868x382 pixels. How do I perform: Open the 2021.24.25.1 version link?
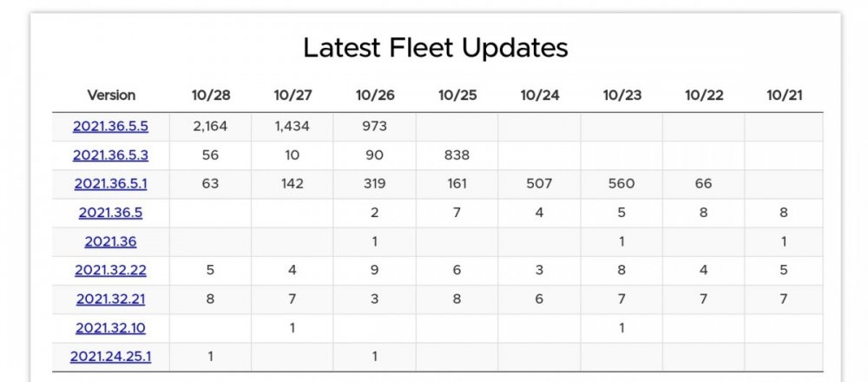pos(111,357)
